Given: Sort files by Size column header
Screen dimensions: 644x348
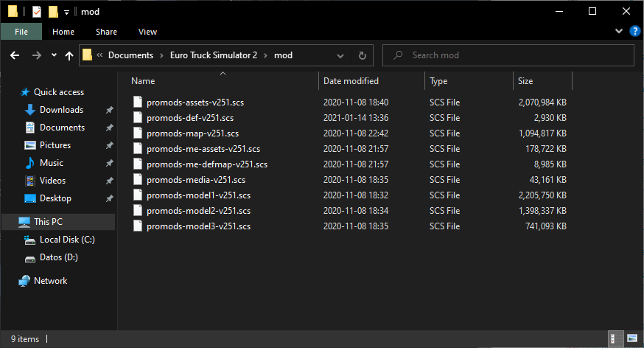Looking at the screenshot, I should pos(525,81).
